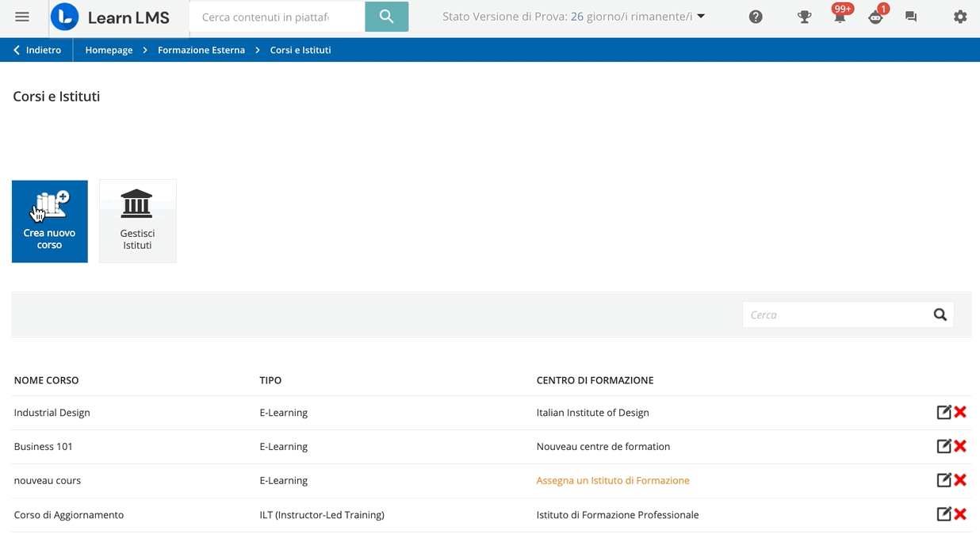Open the help question mark icon
The width and height of the screenshot is (980, 534).
[756, 17]
